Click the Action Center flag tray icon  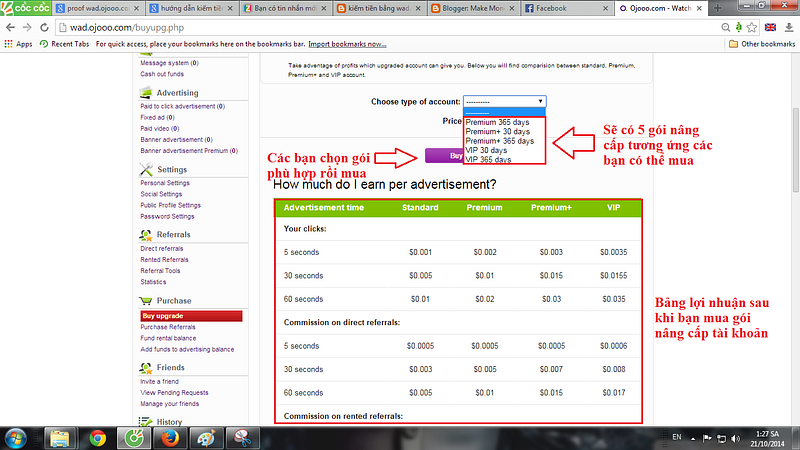point(707,438)
